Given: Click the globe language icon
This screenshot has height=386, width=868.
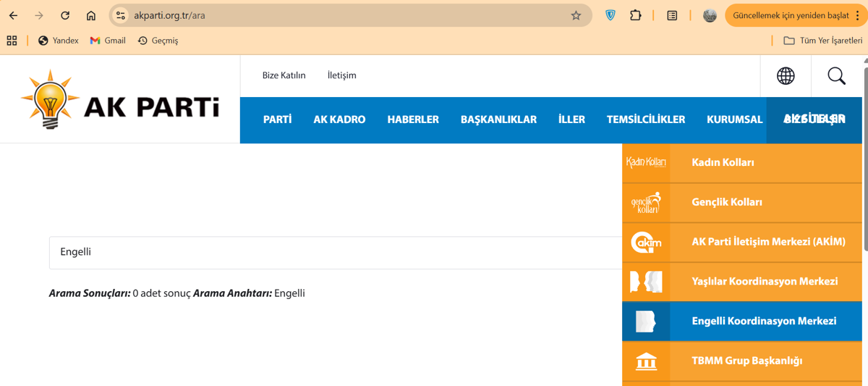Looking at the screenshot, I should coord(786,75).
